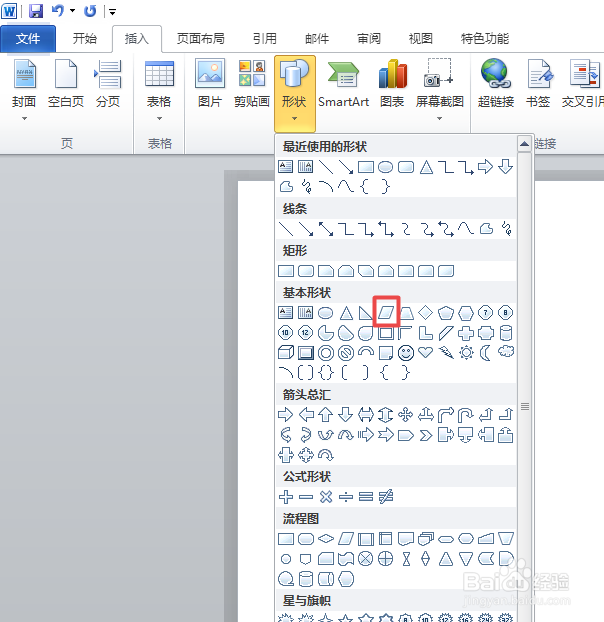Choose the division equation shape

pyautogui.click(x=346, y=497)
